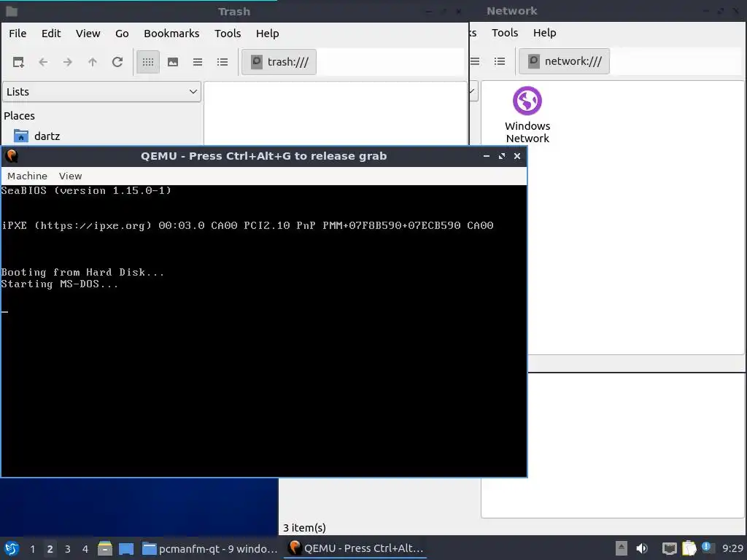Switch Network window to compact view

click(475, 61)
